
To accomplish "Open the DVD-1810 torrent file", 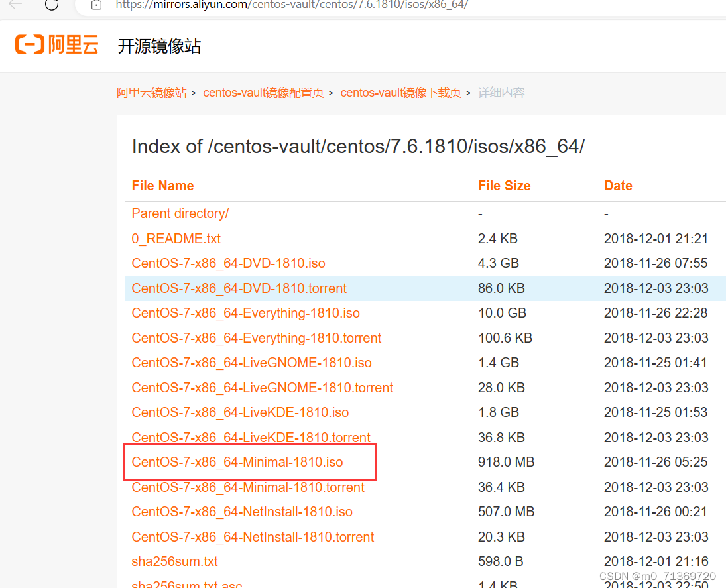I will coord(239,288).
